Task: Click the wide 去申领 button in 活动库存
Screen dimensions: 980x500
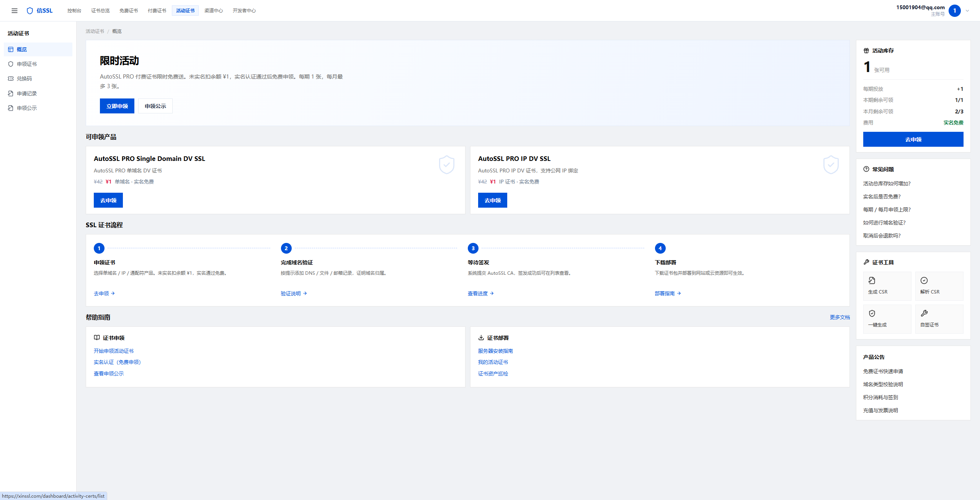Action: point(913,139)
